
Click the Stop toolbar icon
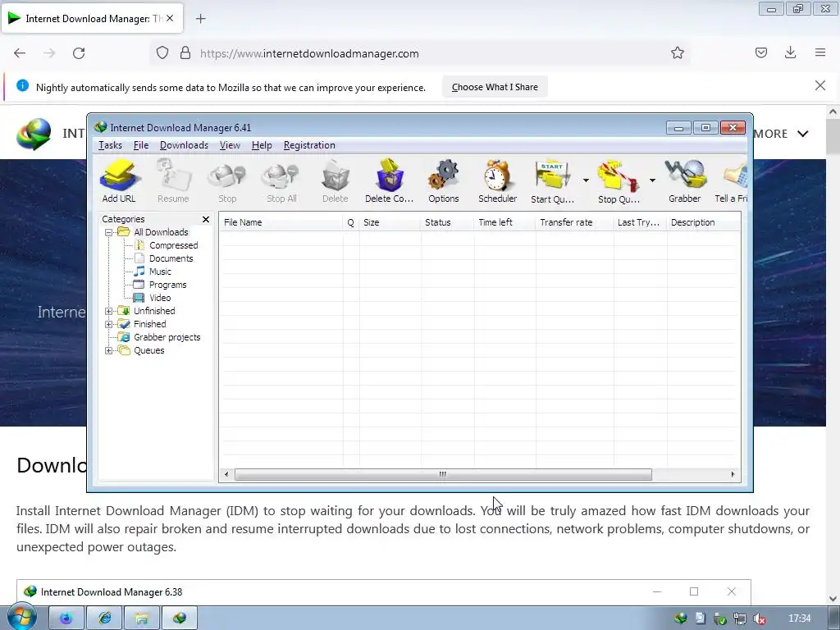click(227, 180)
